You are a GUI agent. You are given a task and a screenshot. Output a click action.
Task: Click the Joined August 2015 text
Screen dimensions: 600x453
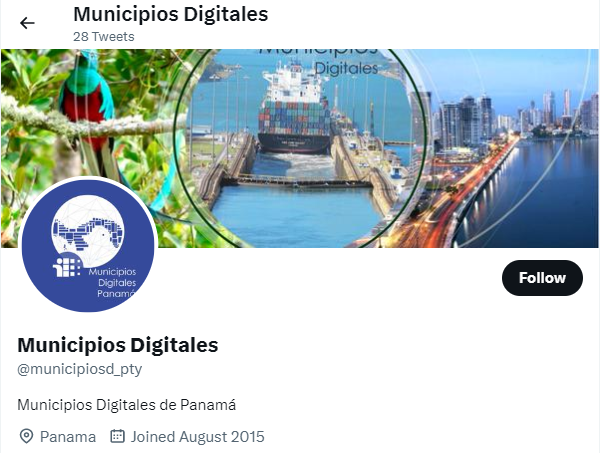[197, 437]
